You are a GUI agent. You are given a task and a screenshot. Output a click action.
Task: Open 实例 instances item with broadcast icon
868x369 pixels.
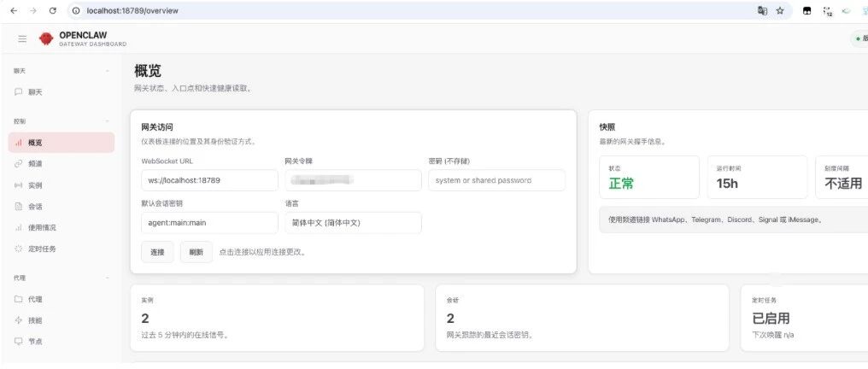pos(62,185)
